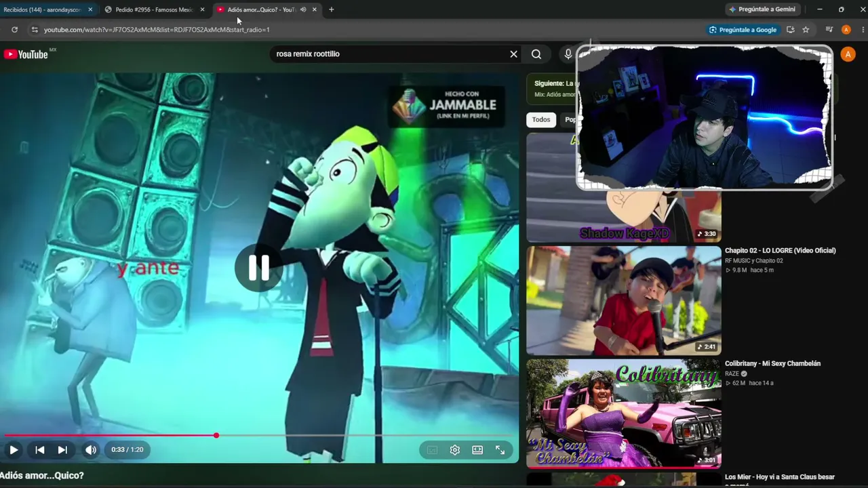This screenshot has height=488, width=868.
Task: Switch to the Recibidos (144) tab
Action: [47, 9]
